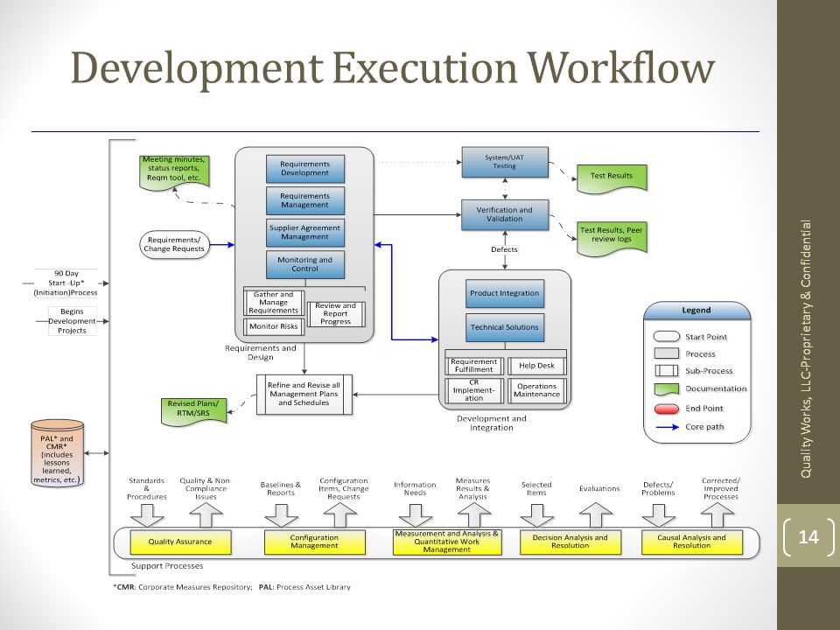Click the Begins Development Projects label
The height and width of the screenshot is (630, 840).
pyautogui.click(x=73, y=321)
